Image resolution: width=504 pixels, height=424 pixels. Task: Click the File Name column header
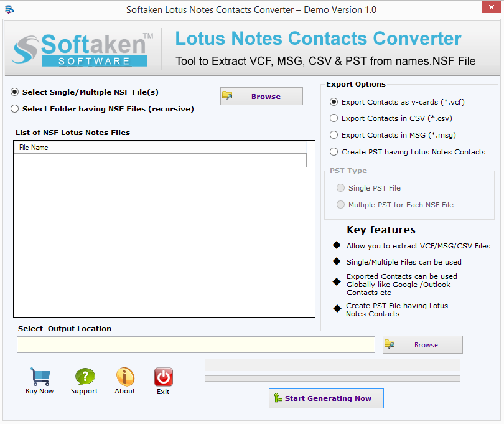tap(160, 148)
